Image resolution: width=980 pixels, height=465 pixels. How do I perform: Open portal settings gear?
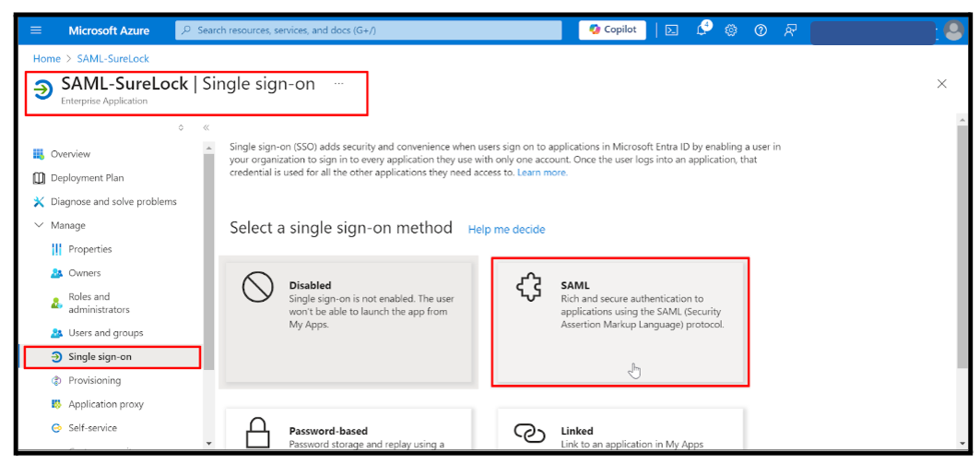(x=731, y=30)
